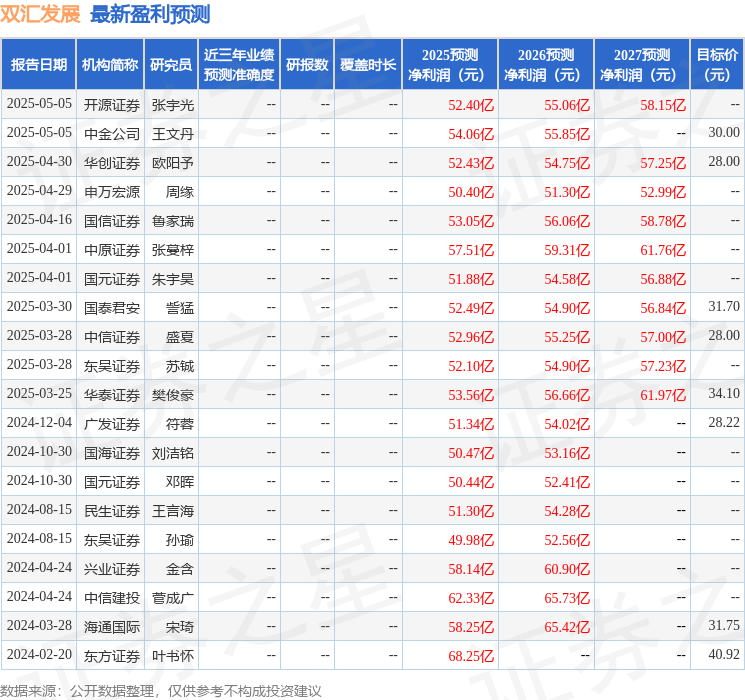The image size is (745, 700).
Task: Click 中信证券 institution cell
Action: [112, 337]
